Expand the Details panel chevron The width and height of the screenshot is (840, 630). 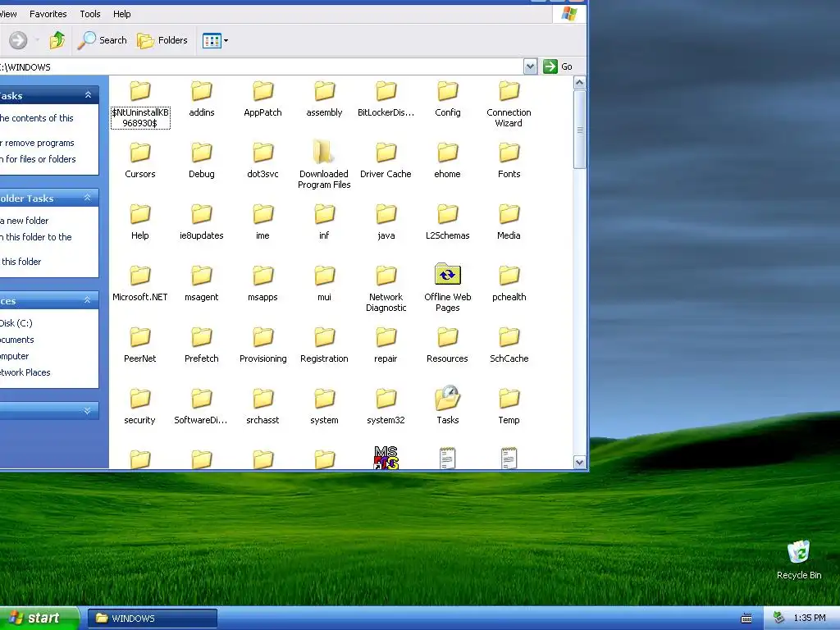point(87,411)
